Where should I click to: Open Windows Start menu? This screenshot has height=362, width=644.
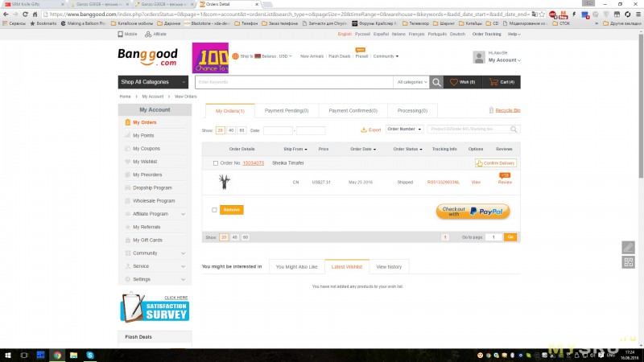pos(8,356)
